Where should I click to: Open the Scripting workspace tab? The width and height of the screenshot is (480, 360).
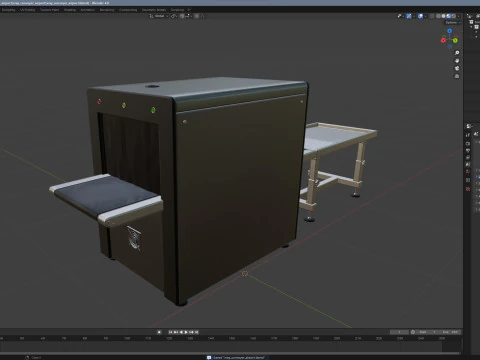177,10
